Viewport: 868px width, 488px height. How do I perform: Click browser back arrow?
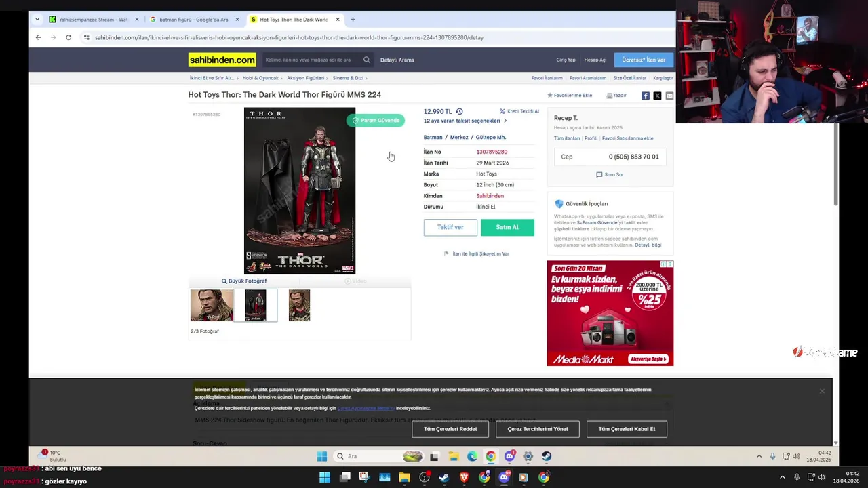pyautogui.click(x=38, y=37)
